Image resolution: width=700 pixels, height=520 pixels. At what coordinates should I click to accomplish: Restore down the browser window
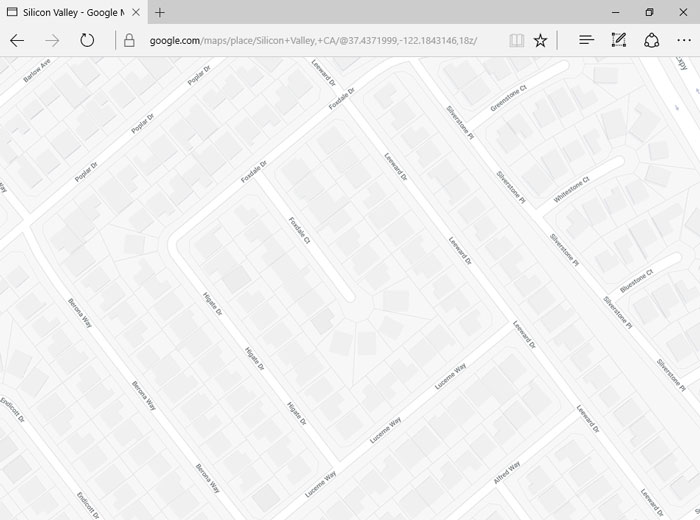click(648, 12)
